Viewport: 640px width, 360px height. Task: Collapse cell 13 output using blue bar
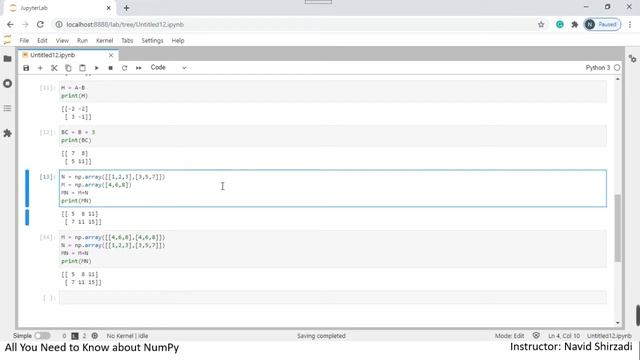click(x=27, y=218)
